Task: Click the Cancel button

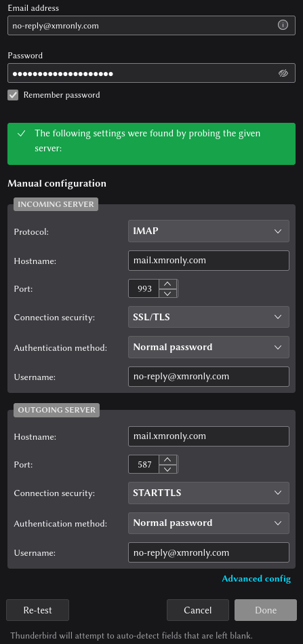Action: tap(198, 610)
